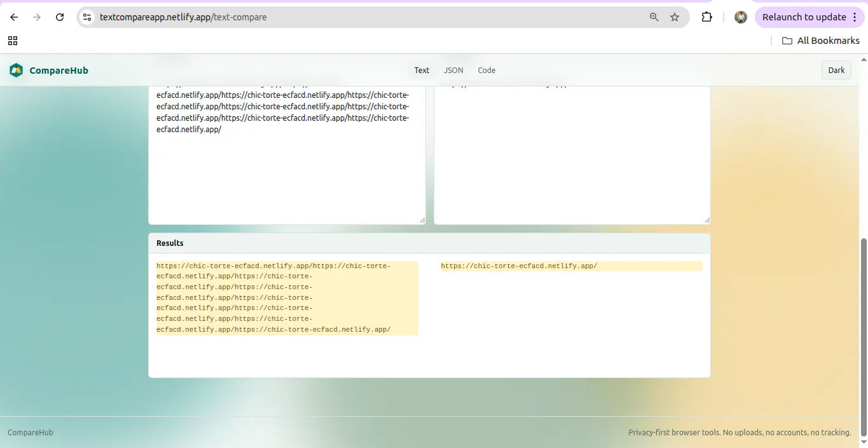Click inside the right text input area

572,155
